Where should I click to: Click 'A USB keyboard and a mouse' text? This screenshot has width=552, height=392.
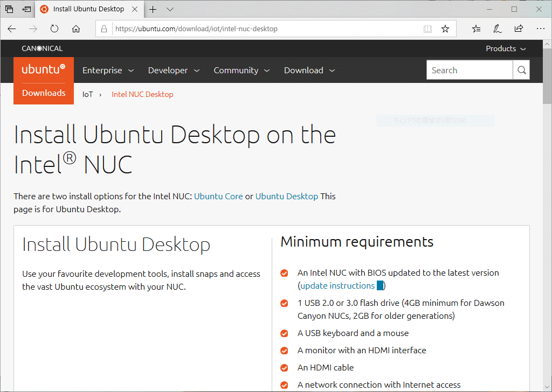tap(353, 333)
